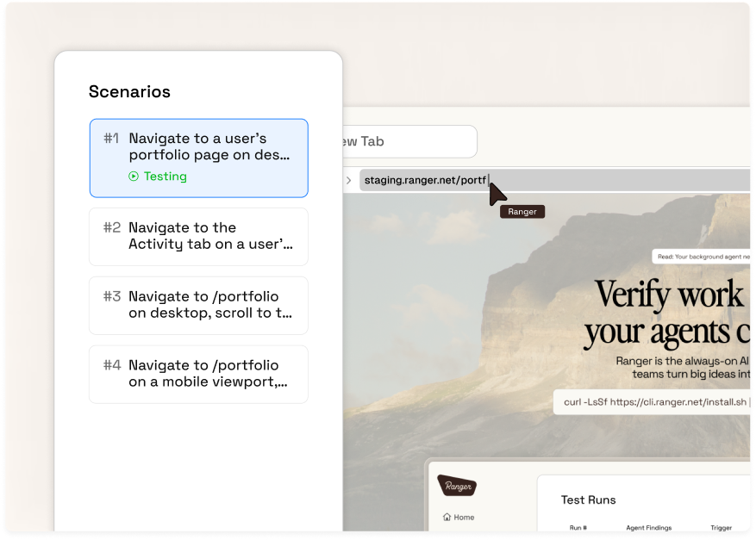
Task: Open Home in the Ranger sidebar
Action: pyautogui.click(x=459, y=517)
